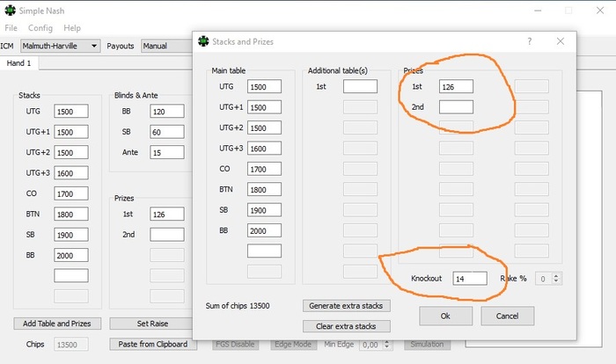Click main window UTG+1 stack field
The width and height of the screenshot is (616, 364).
pos(71,132)
